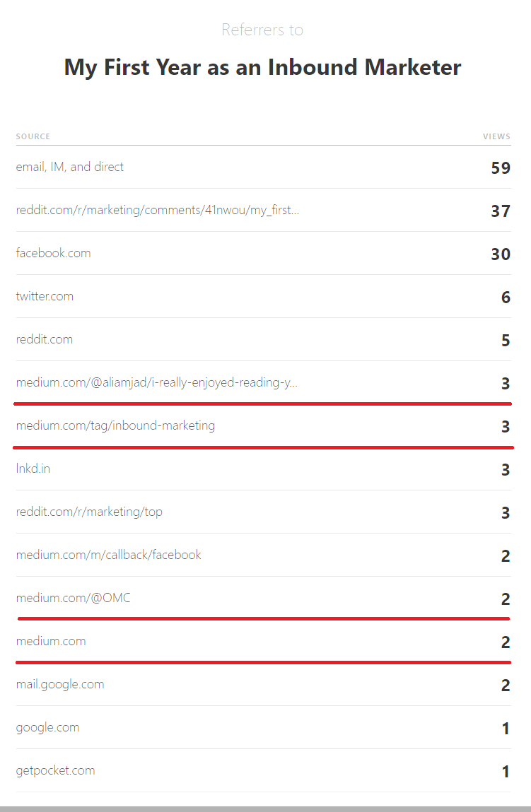531x812 pixels.
Task: Click the VIEWS column header
Action: point(497,136)
